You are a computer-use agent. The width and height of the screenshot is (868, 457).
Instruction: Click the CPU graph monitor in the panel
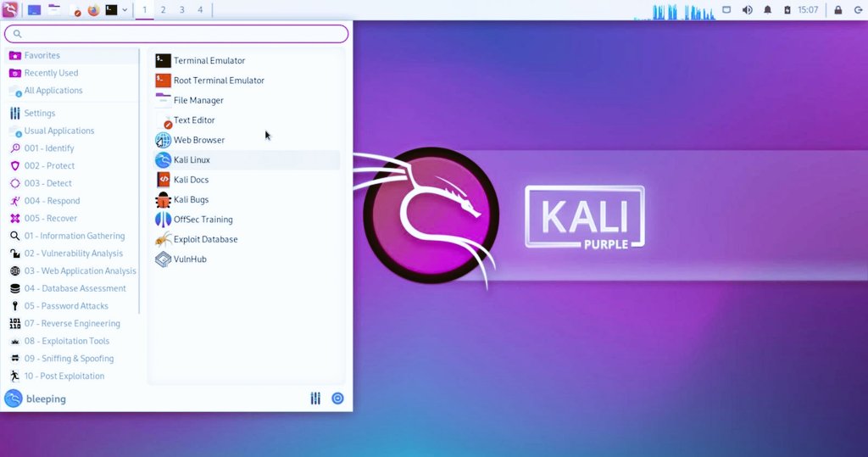pyautogui.click(x=674, y=11)
